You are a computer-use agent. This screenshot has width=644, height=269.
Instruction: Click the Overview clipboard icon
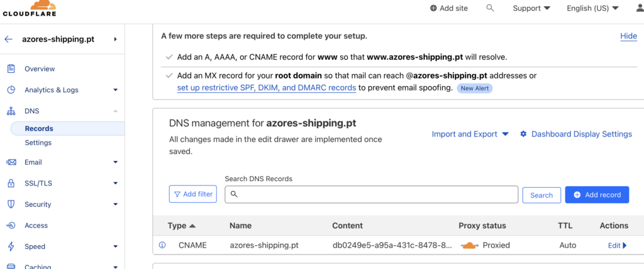pyautogui.click(x=11, y=69)
